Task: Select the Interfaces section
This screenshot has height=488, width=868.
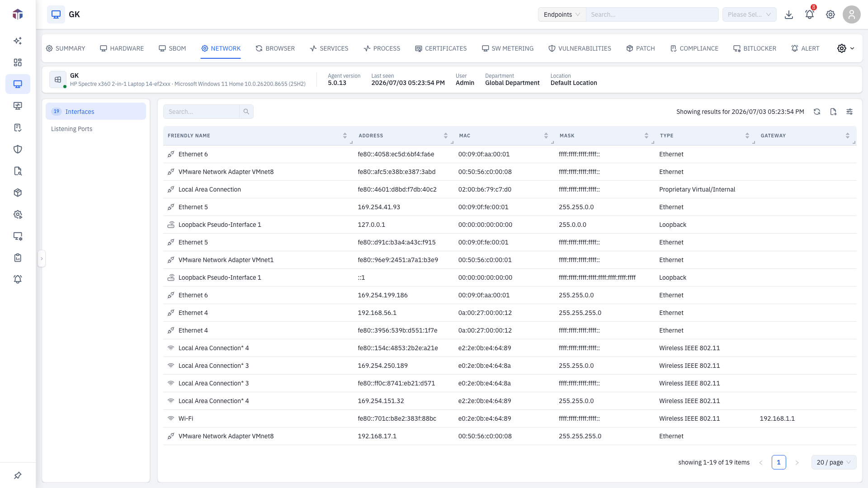Action: [96, 111]
